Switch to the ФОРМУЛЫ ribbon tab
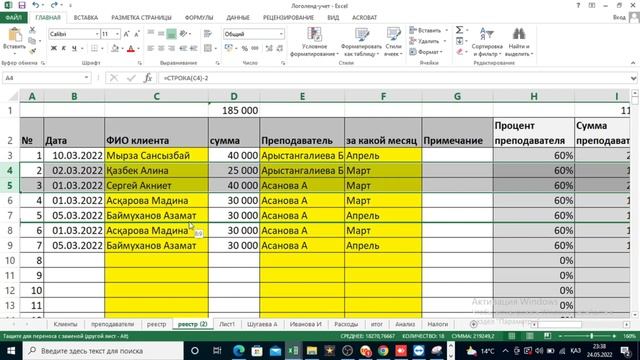The height and width of the screenshot is (360, 640). click(199, 18)
